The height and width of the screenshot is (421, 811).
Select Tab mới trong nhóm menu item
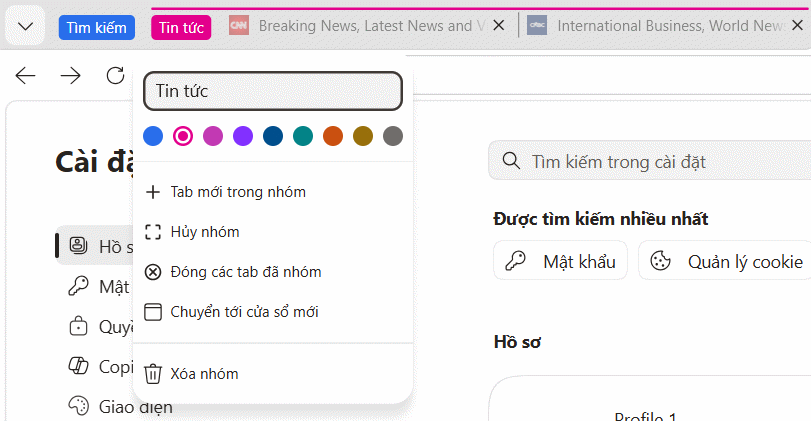click(273, 192)
